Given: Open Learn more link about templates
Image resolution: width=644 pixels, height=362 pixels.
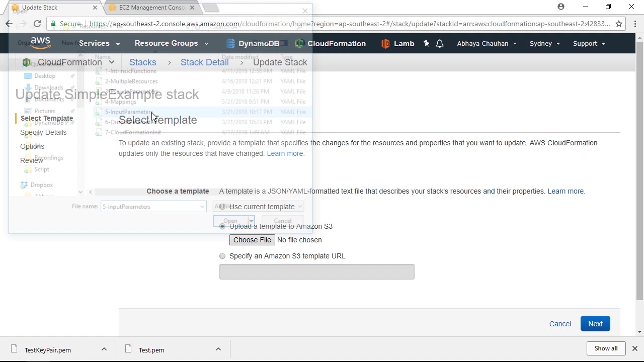Looking at the screenshot, I should (x=566, y=191).
